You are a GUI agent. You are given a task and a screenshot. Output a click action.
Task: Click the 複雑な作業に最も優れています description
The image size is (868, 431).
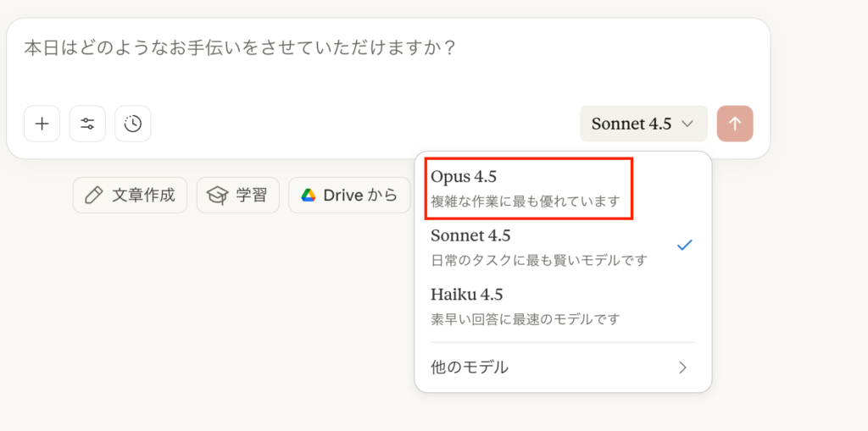pyautogui.click(x=525, y=202)
